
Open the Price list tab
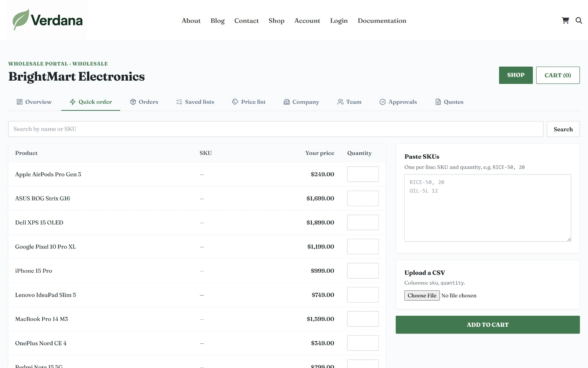[x=249, y=102]
